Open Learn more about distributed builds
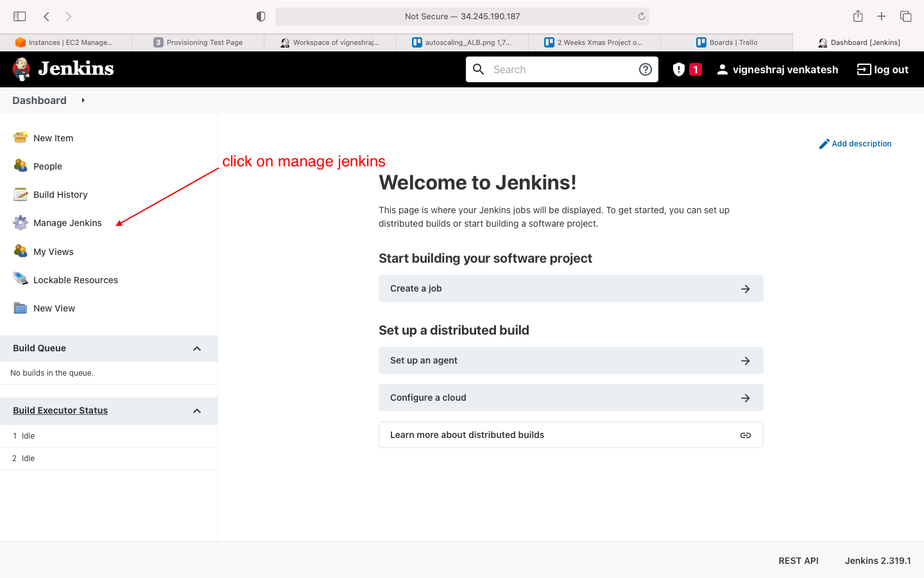Screen dimensions: 924x578 [571, 435]
